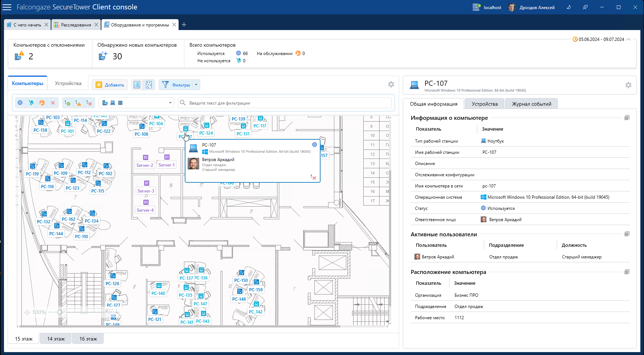Toggle the 'under maintenance' status filter
Image resolution: width=644 pixels, height=355 pixels.
click(42, 103)
